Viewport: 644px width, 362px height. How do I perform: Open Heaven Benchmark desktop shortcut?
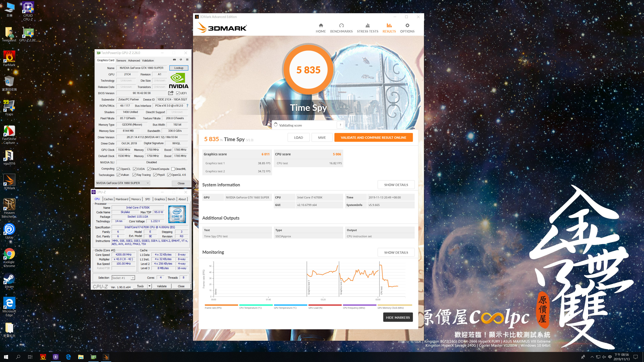[x=9, y=208]
